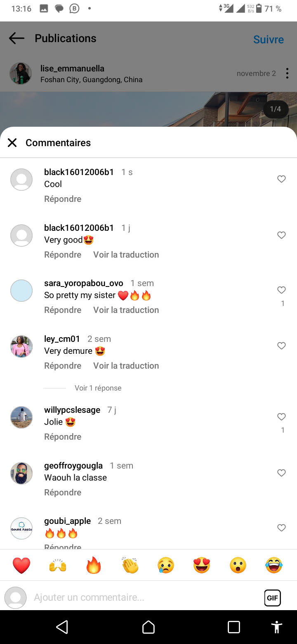Close the Commentaires panel with X
Image resolution: width=297 pixels, height=644 pixels.
(12, 143)
